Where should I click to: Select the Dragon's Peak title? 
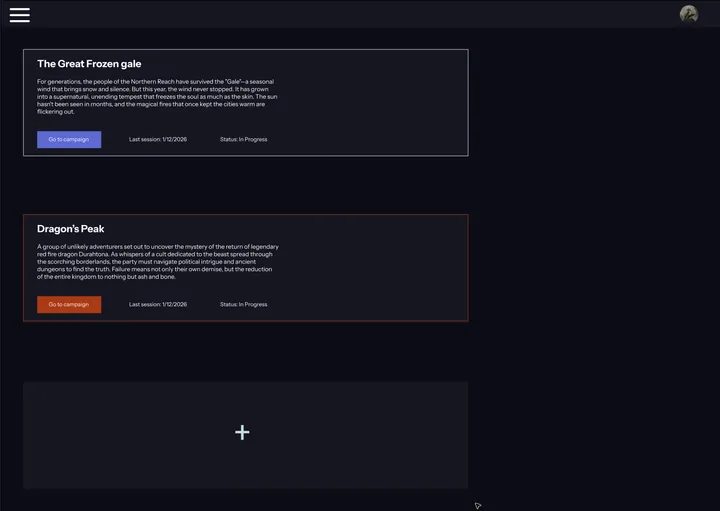71,229
